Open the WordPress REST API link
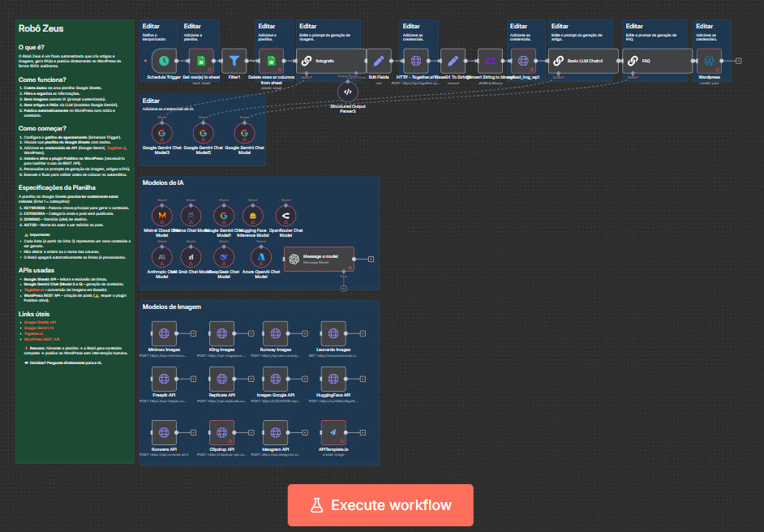Screen dimensions: 764x532 point(41,339)
